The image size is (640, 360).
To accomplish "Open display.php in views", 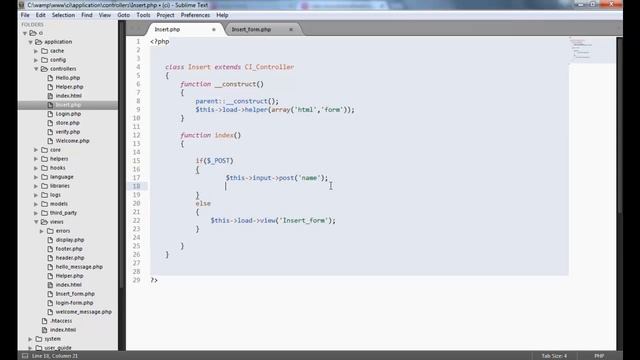I will [70, 240].
